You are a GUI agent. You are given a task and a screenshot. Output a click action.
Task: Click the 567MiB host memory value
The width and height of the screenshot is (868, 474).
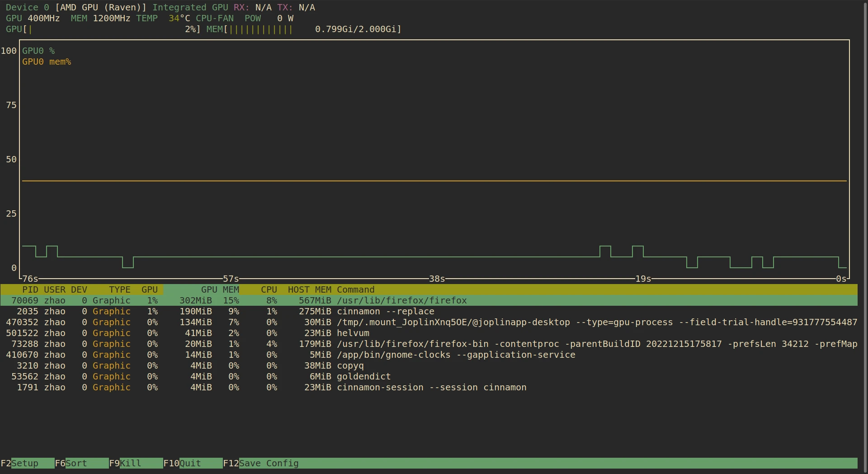pyautogui.click(x=315, y=300)
